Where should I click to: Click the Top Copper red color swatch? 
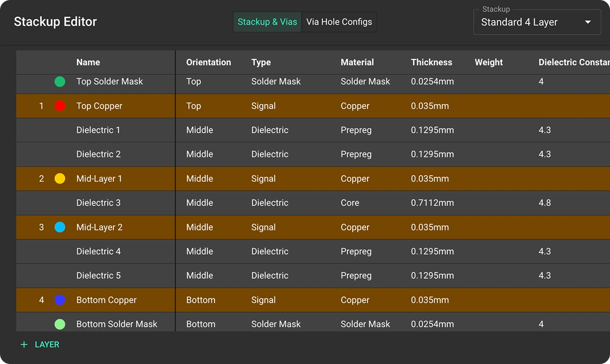(x=59, y=106)
